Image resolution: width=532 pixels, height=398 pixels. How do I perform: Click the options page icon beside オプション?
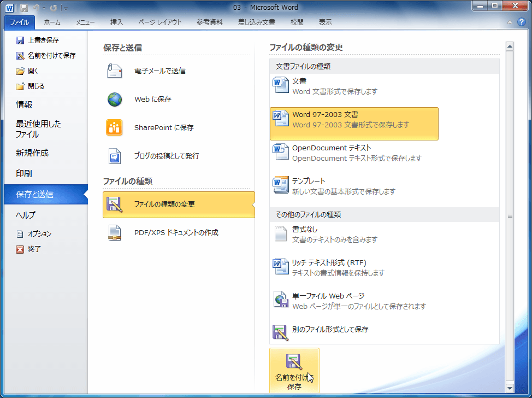pyautogui.click(x=20, y=234)
